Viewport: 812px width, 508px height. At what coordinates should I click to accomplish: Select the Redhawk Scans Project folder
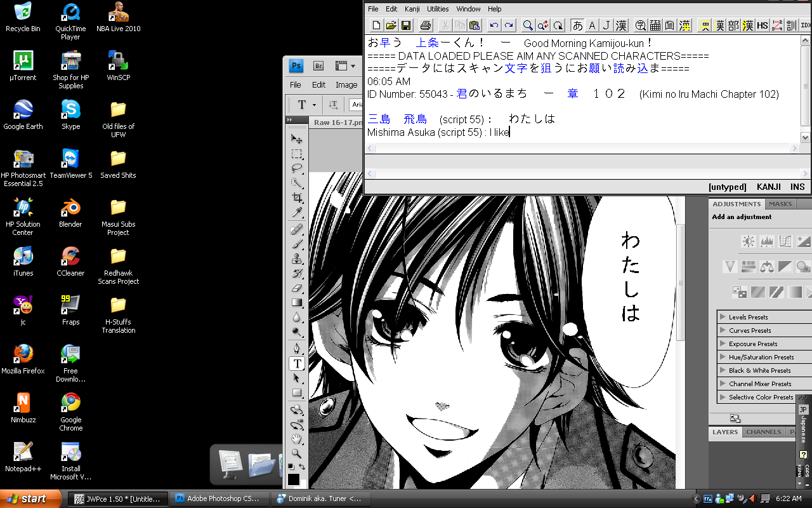(119, 265)
